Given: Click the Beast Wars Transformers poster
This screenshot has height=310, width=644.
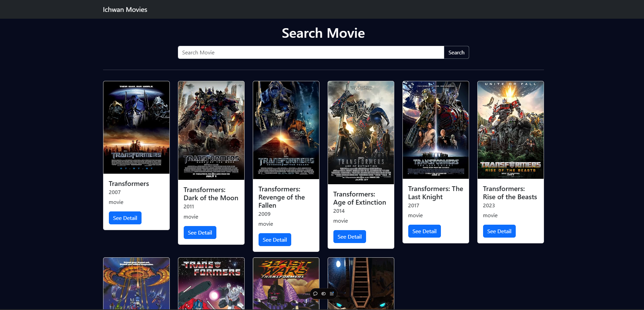Looking at the screenshot, I should [x=286, y=283].
